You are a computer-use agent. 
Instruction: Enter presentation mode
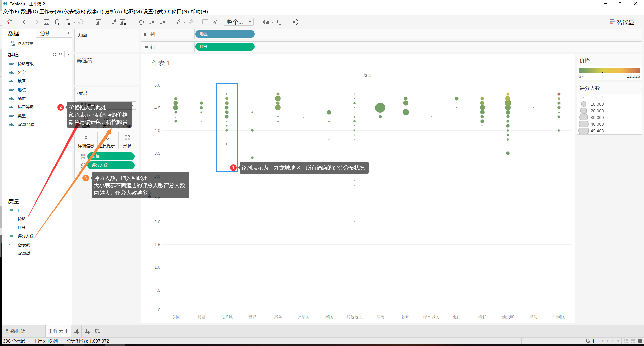tap(280, 22)
